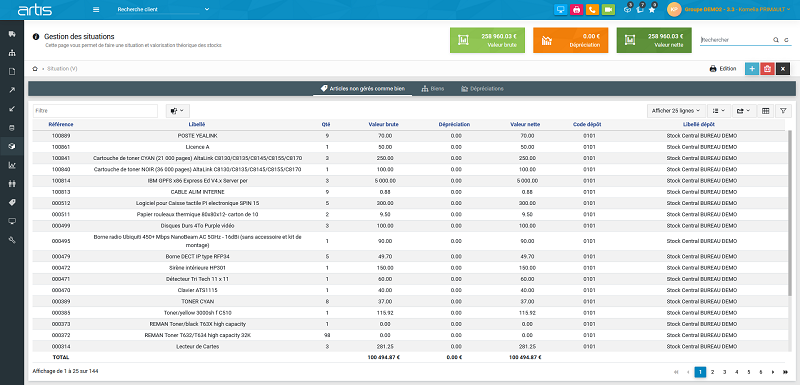Open the cloud notifications icon
The width and height of the screenshot is (800, 385).
(628, 9)
